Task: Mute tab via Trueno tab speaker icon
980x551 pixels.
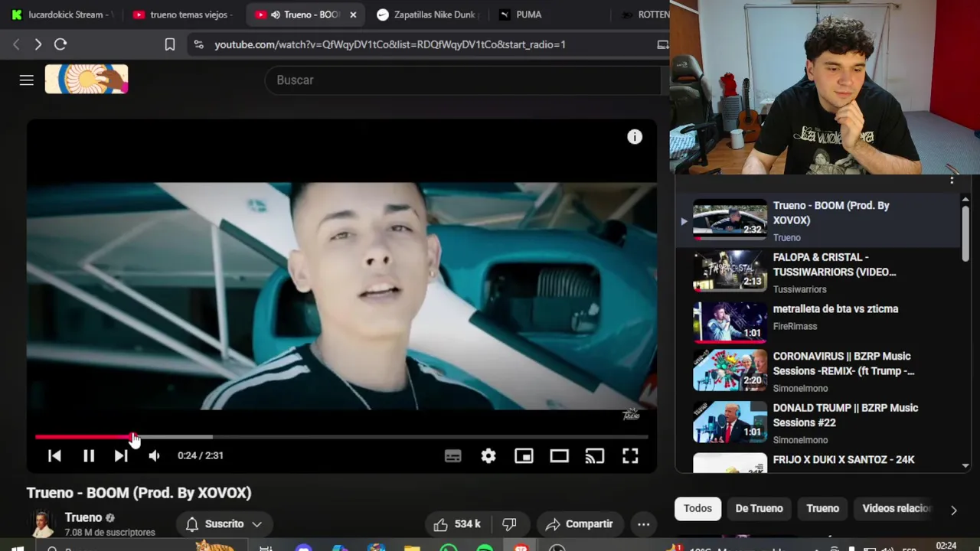Action: [x=276, y=15]
